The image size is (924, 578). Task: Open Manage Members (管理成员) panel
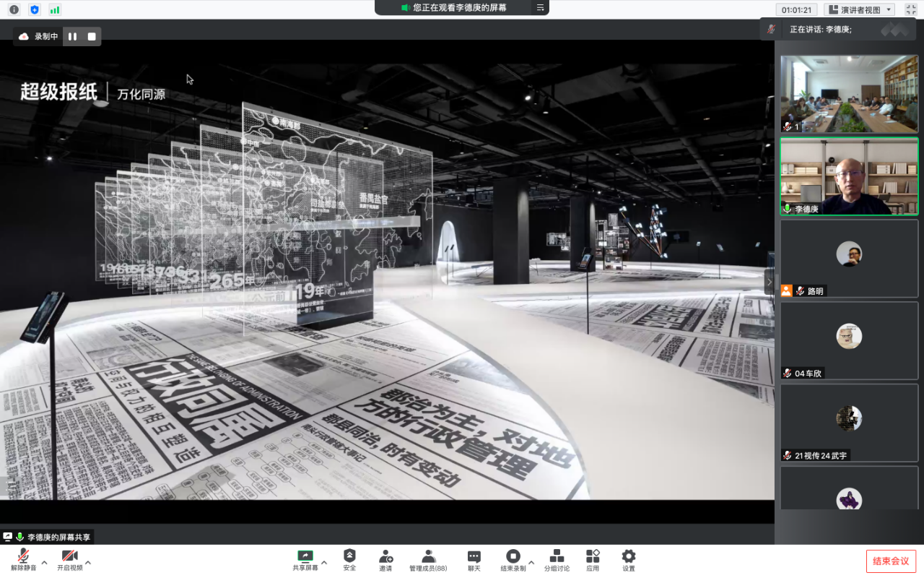[x=428, y=560]
